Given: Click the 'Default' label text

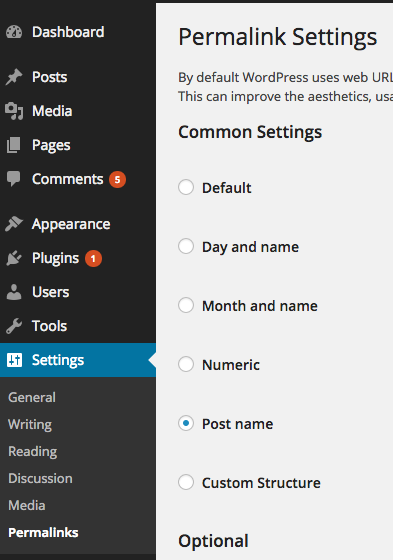Looking at the screenshot, I should [x=227, y=188].
